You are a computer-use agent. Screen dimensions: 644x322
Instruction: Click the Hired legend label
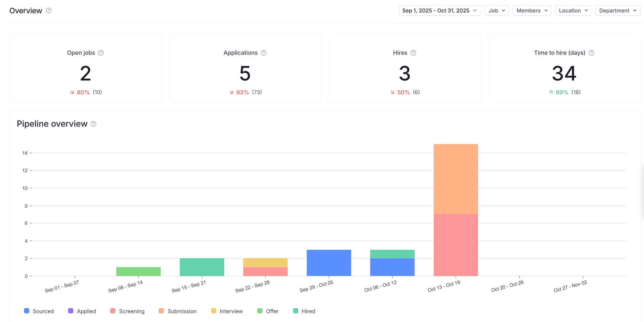click(x=308, y=311)
